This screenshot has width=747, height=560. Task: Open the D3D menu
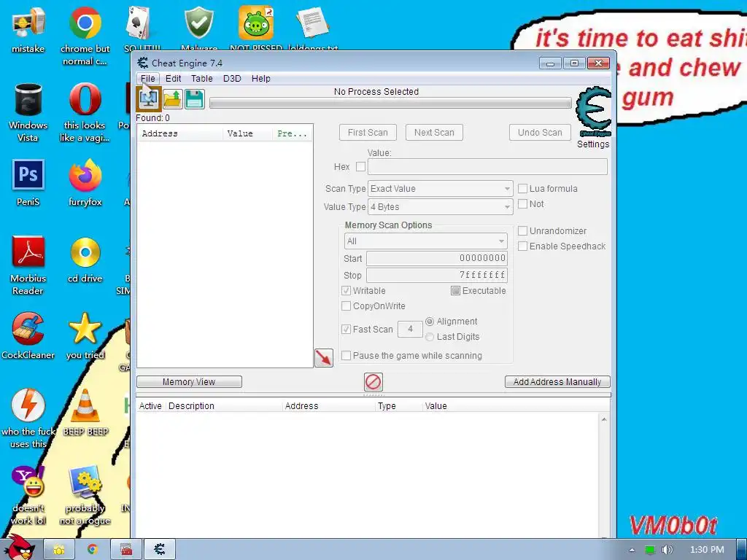click(x=232, y=79)
